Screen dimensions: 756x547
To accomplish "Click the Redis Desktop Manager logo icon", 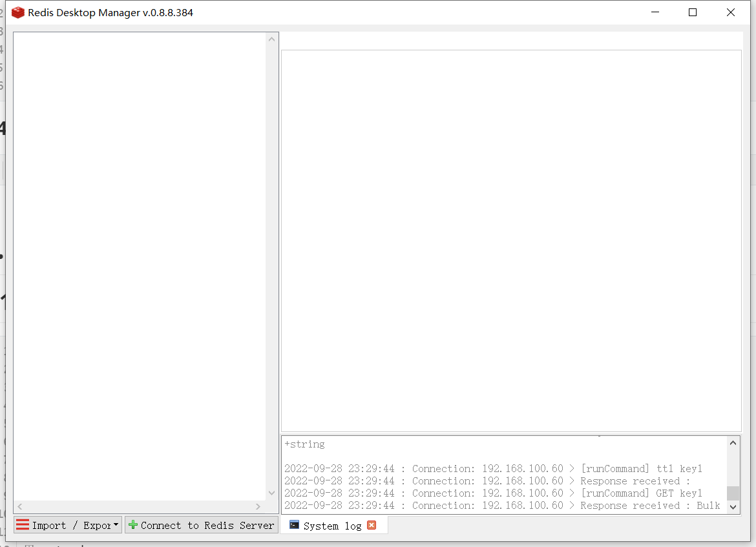I will pos(18,12).
